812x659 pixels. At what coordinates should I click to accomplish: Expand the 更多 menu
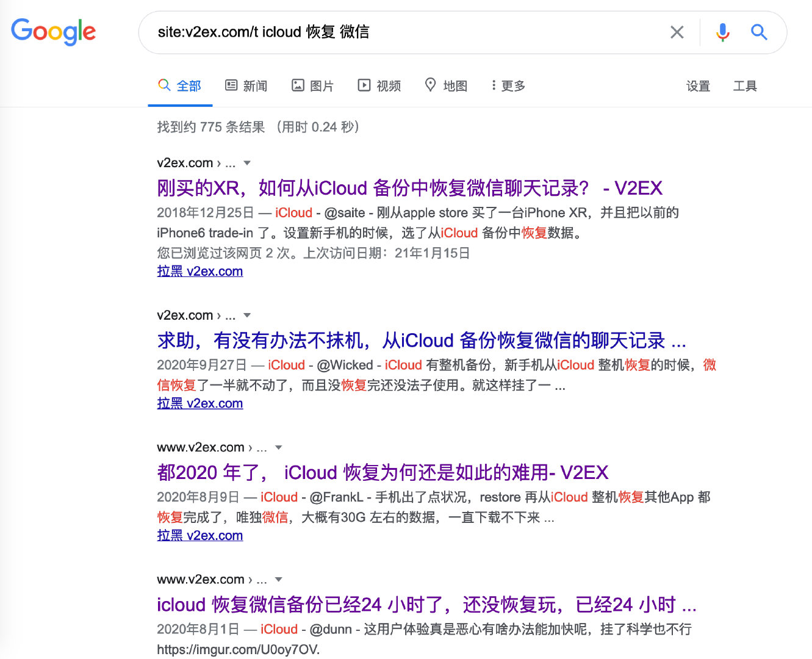click(x=508, y=86)
